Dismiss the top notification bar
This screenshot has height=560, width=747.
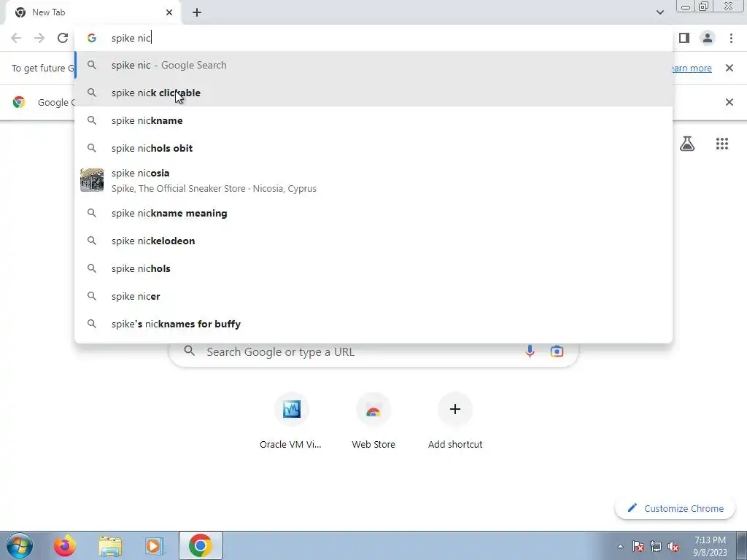point(729,68)
